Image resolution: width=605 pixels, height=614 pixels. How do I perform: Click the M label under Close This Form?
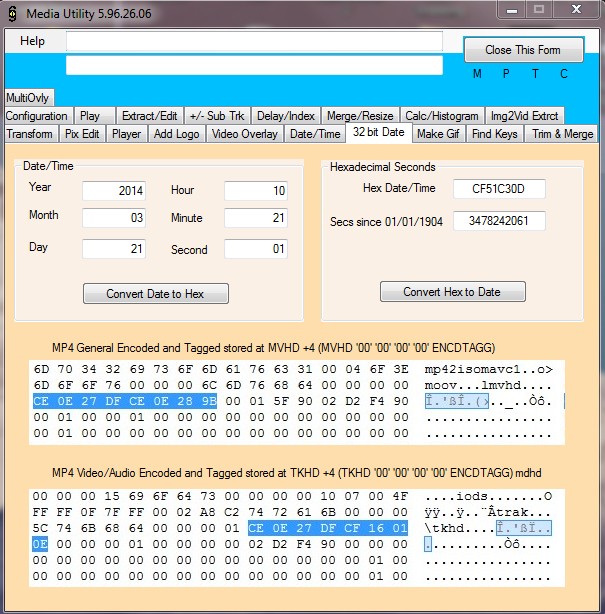click(x=477, y=74)
